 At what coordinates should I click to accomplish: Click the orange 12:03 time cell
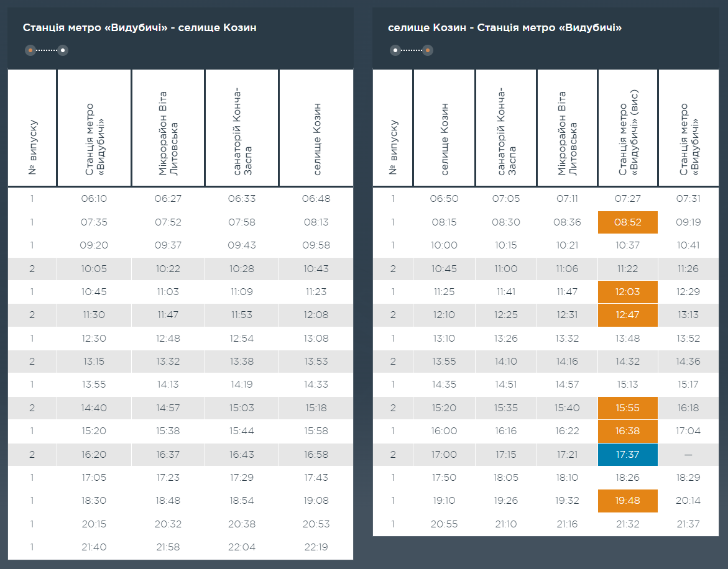pyautogui.click(x=627, y=292)
